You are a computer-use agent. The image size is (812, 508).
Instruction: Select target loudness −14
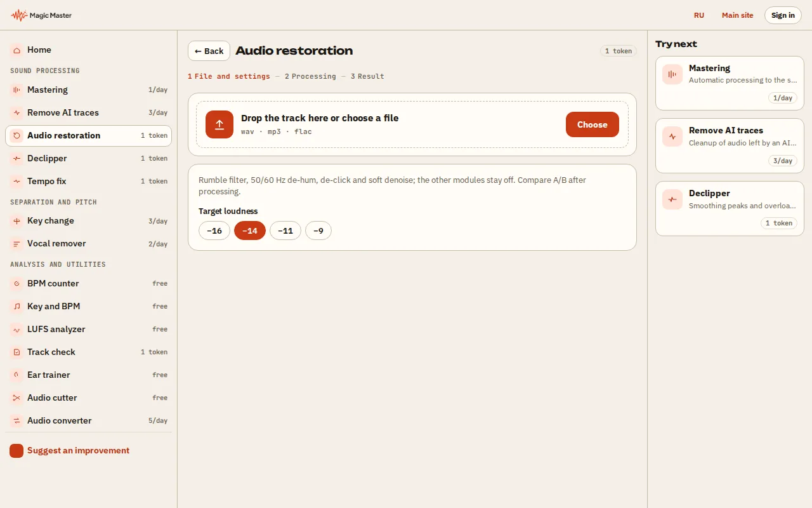point(250,231)
